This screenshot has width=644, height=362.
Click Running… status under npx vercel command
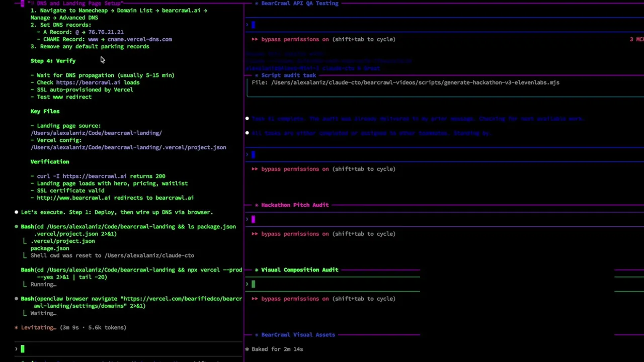click(x=43, y=284)
